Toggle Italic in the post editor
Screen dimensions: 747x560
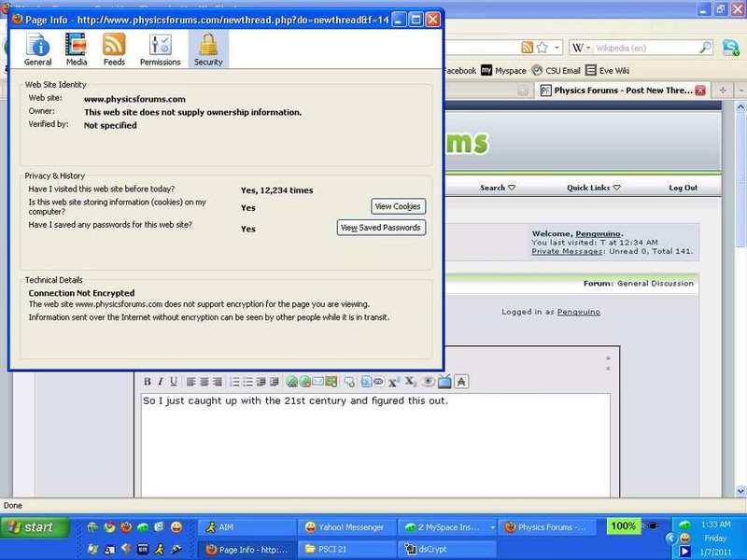pyautogui.click(x=161, y=382)
